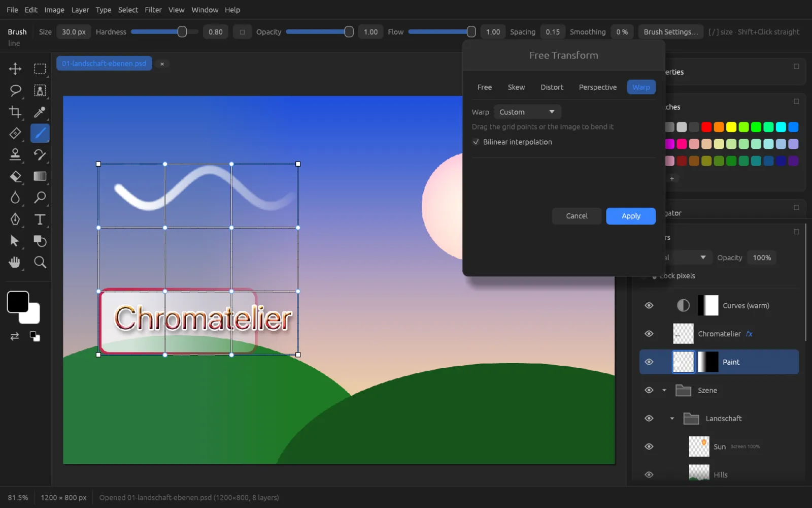Close the 01-landschaft-ebenen.psd tab
This screenshot has width=812, height=508.
point(162,63)
